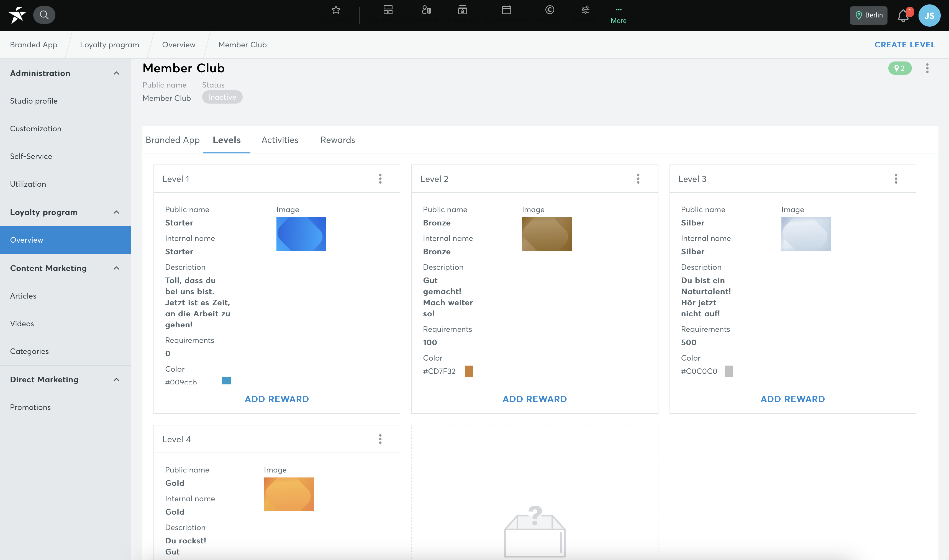Click Branded App breadcrumb
This screenshot has width=949, height=560.
click(x=34, y=45)
